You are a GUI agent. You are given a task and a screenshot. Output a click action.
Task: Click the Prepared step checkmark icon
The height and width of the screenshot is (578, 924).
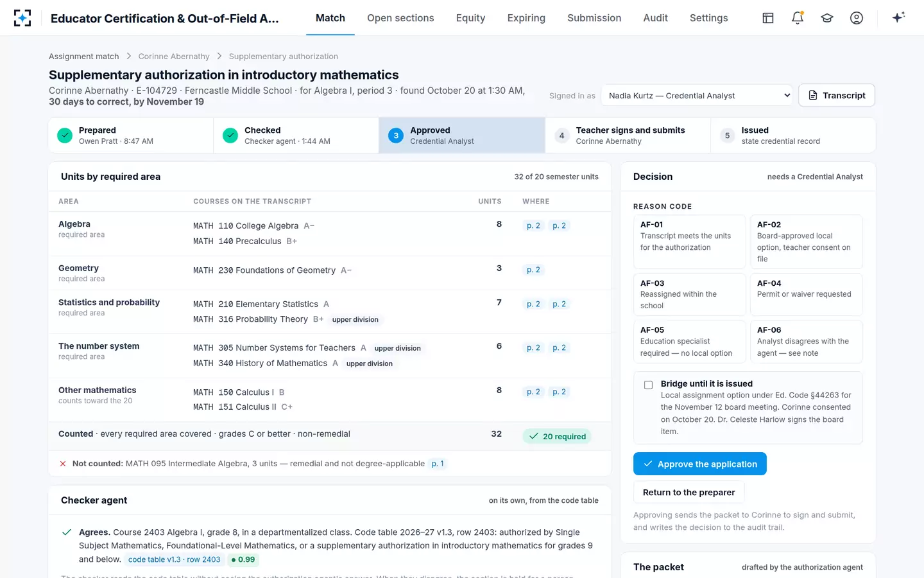pos(65,136)
